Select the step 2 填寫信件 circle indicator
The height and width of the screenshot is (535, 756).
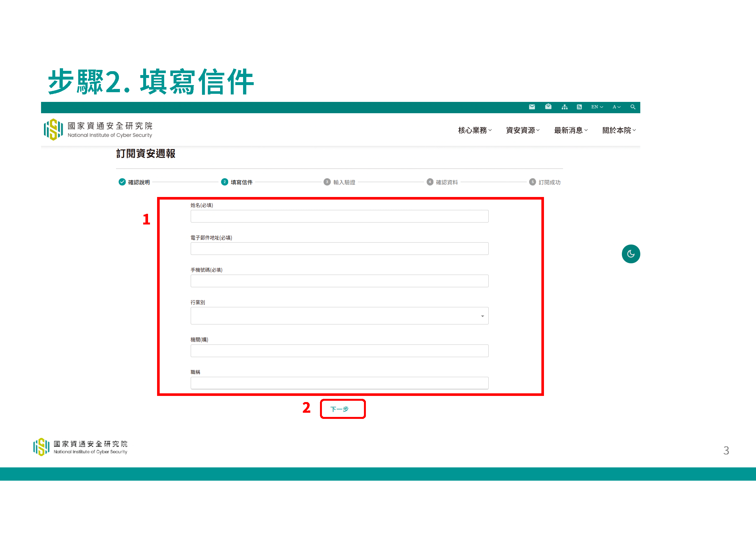[x=225, y=182]
